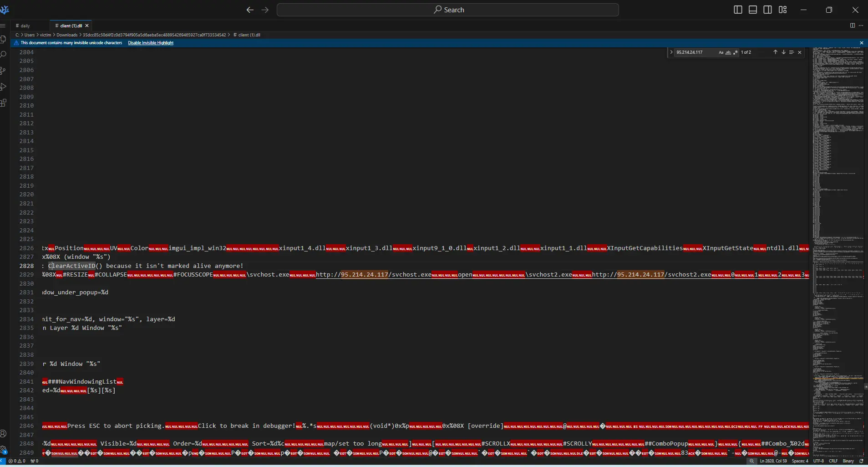Click the Command Center search box
The width and height of the screenshot is (868, 467).
click(448, 10)
